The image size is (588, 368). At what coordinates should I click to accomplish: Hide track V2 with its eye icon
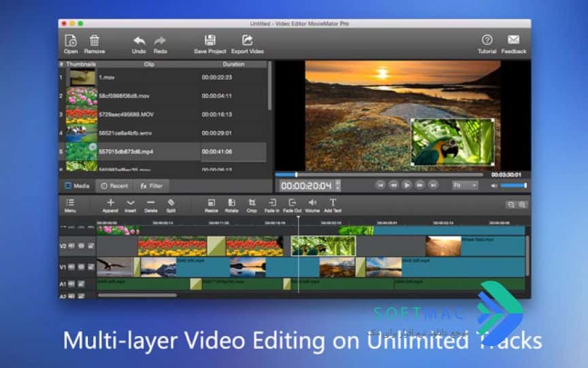(81, 246)
